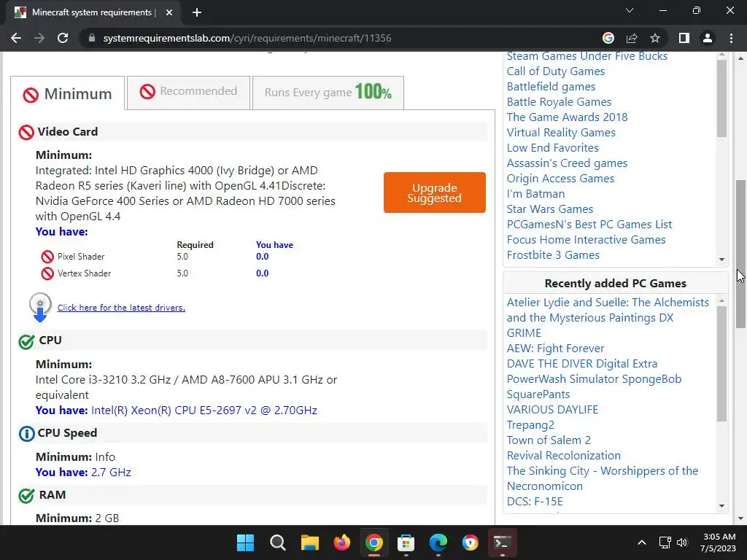747x560 pixels.
Task: Open the Town of Salem 2 link
Action: point(549,440)
